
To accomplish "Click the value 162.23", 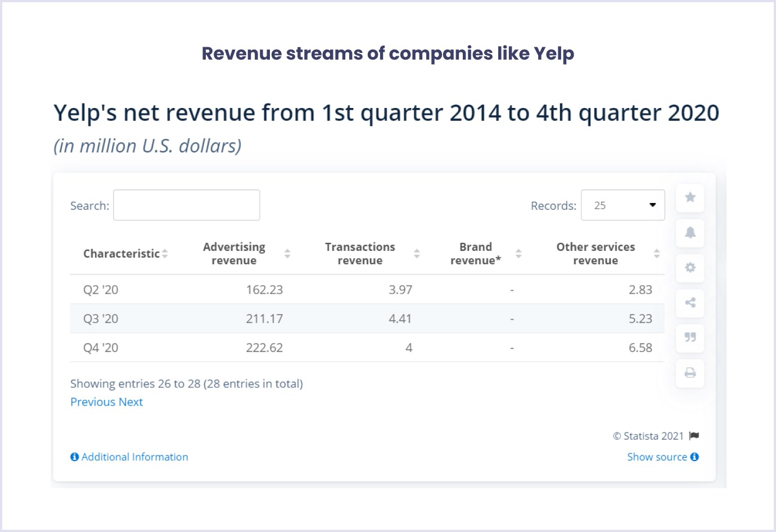I will (x=264, y=290).
